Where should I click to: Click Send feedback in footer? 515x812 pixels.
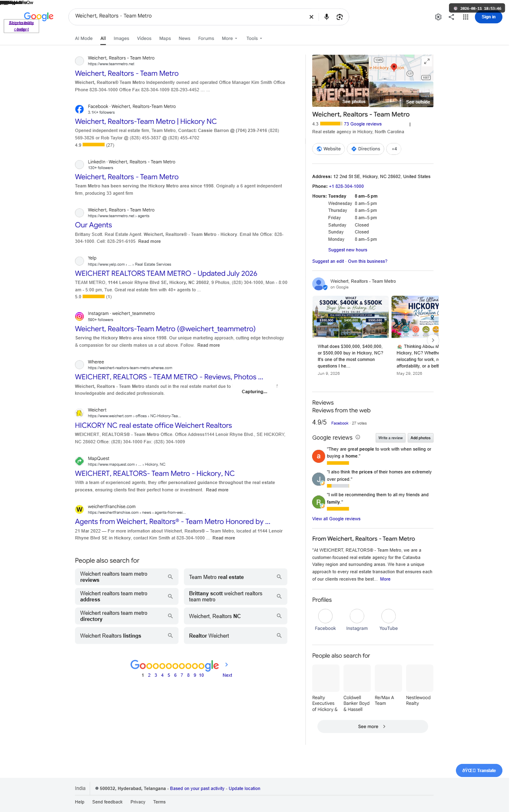pos(107,802)
